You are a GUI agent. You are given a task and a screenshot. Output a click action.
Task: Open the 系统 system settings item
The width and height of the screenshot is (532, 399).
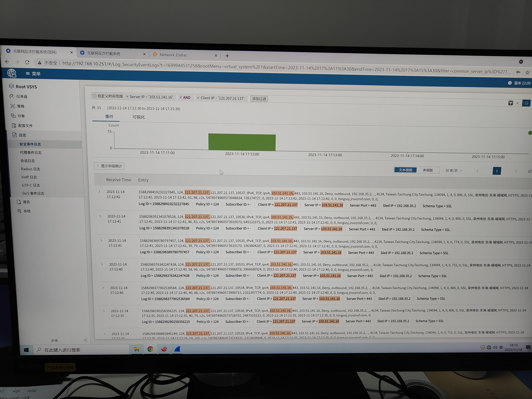(x=27, y=211)
